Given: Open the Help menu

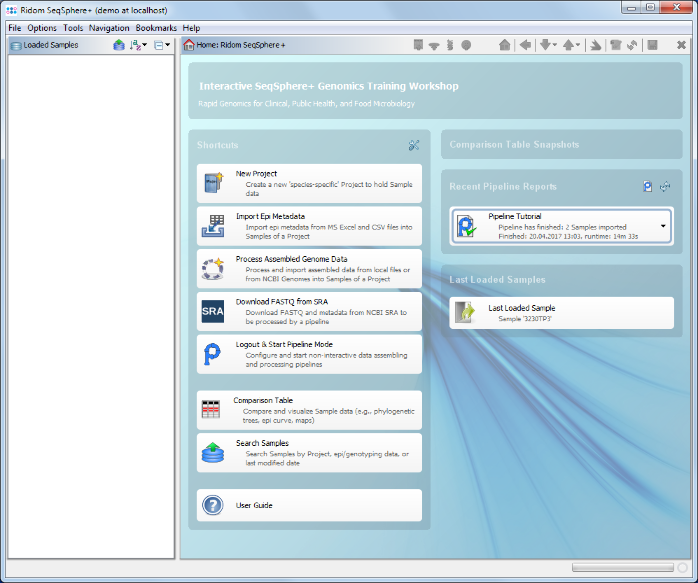Looking at the screenshot, I should (x=191, y=28).
